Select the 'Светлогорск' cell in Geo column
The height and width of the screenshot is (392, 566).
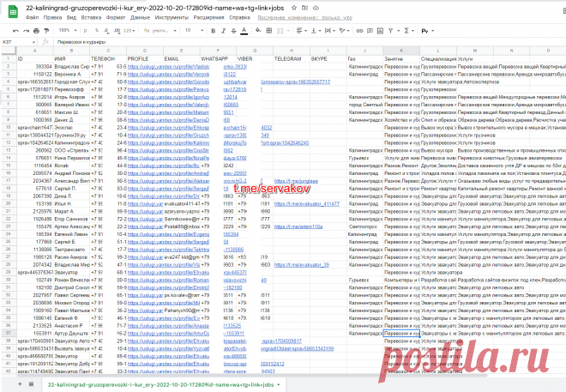[x=365, y=226]
